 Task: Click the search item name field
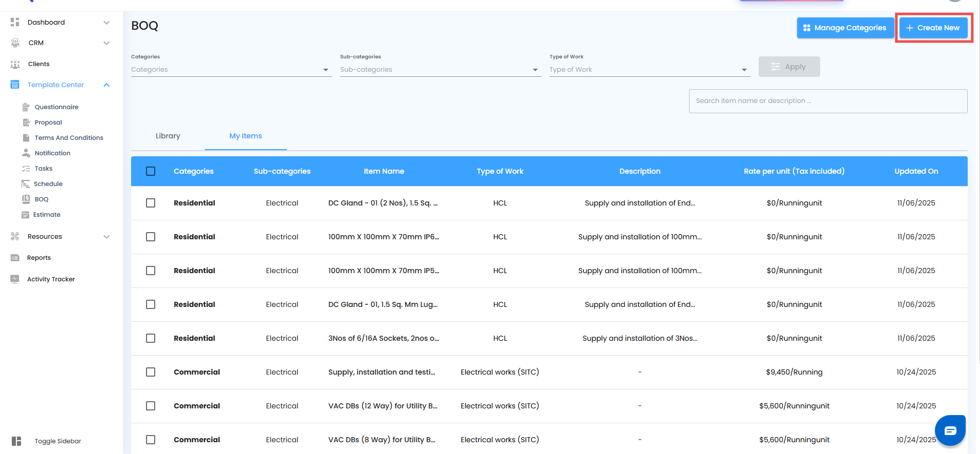(827, 101)
